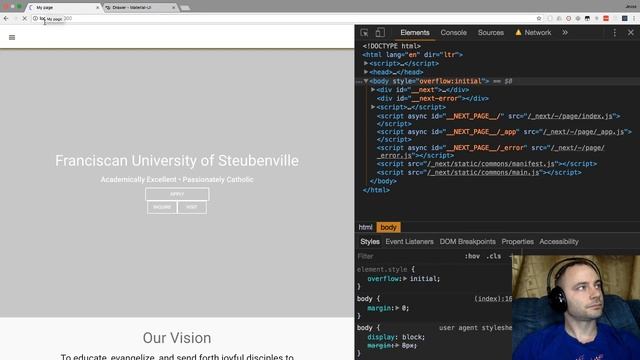The width and height of the screenshot is (640, 360).
Task: Activate the DevTools element inspector icon
Action: (x=364, y=33)
